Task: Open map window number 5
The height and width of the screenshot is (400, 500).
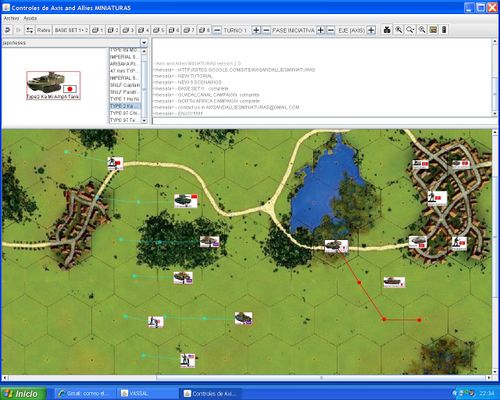Action: point(158,30)
